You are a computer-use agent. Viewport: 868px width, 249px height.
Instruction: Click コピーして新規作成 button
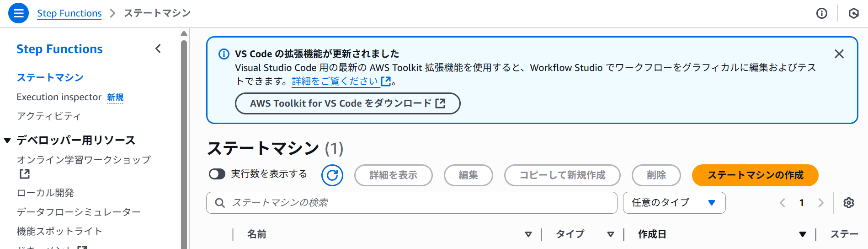click(x=562, y=175)
